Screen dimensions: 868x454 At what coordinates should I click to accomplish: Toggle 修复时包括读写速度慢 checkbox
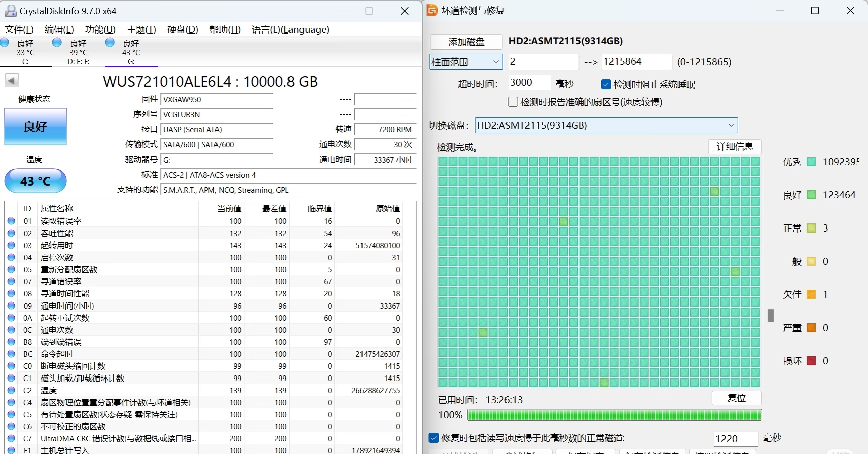pos(433,438)
